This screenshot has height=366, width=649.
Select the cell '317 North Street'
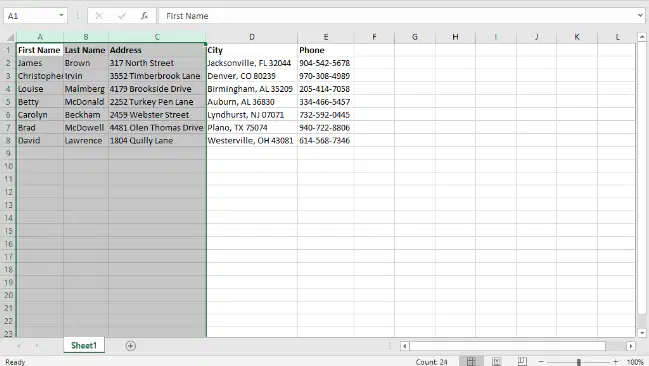(x=157, y=63)
